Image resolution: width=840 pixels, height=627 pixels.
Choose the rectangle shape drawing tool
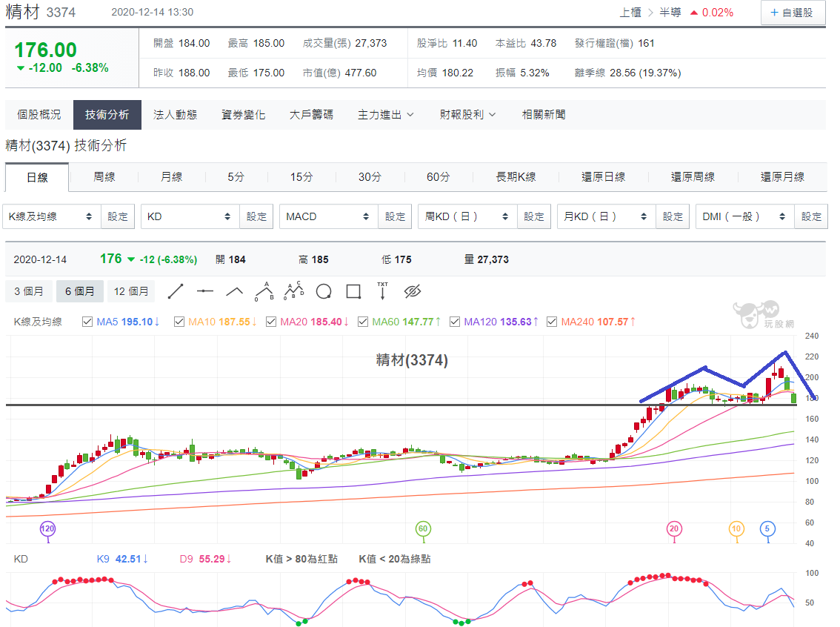tap(353, 291)
